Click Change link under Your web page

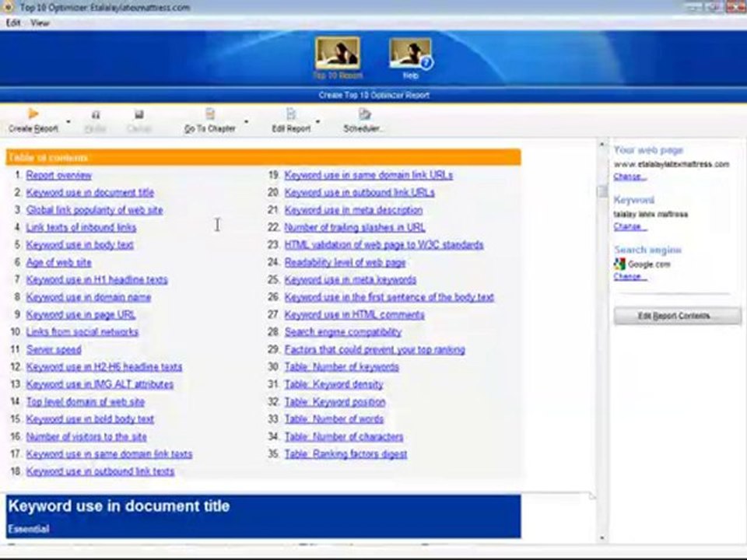tap(630, 177)
